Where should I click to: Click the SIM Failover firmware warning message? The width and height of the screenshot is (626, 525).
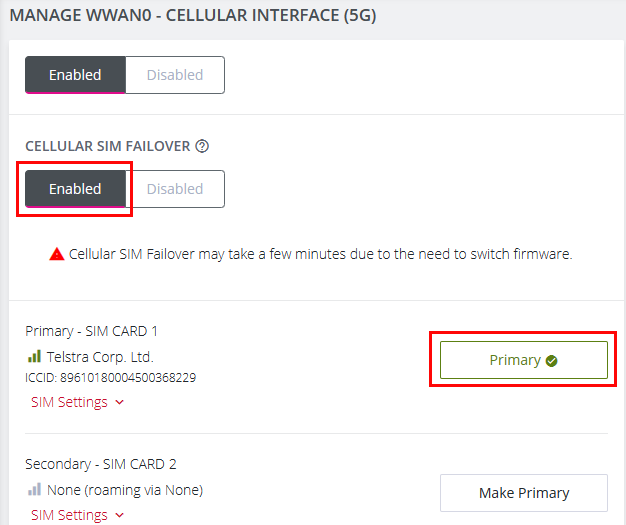320,254
